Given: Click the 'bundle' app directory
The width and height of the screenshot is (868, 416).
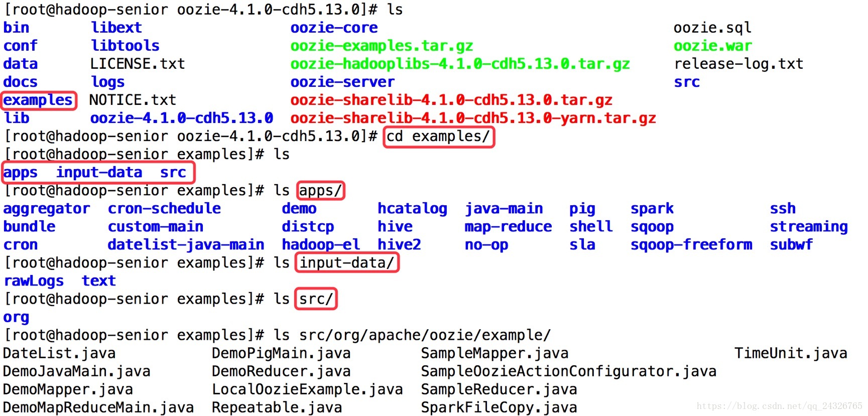Looking at the screenshot, I should tap(29, 226).
